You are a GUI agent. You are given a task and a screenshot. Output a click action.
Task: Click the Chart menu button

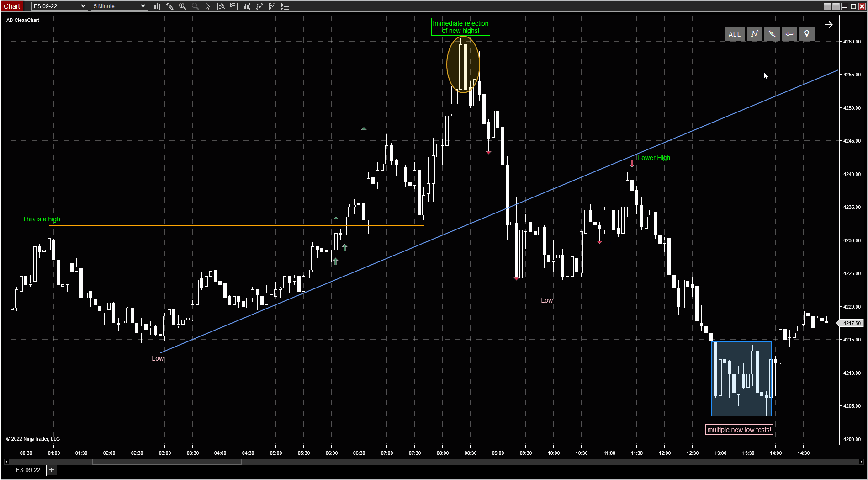click(12, 6)
